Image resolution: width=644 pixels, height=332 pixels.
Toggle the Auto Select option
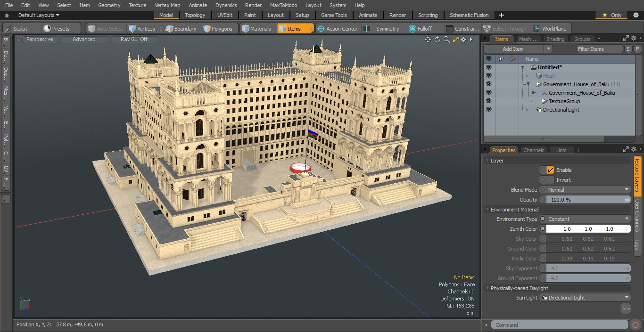(105, 29)
